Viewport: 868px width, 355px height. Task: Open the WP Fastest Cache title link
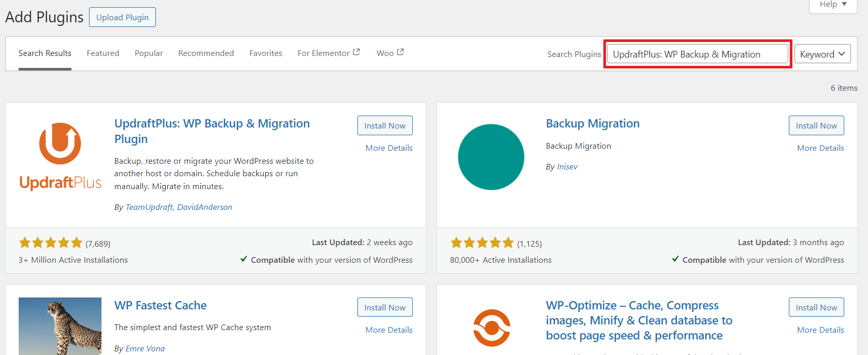(x=161, y=305)
